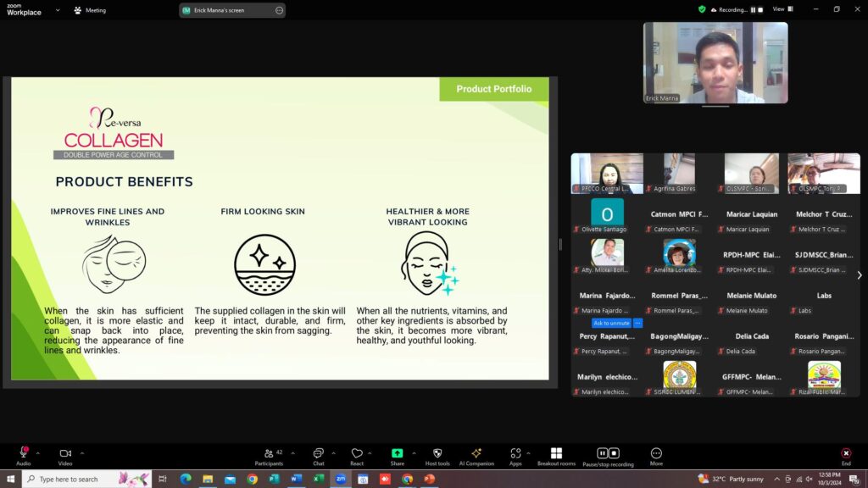Screen dimensions: 868x488
Task: Open the Mail app on the taskbar
Action: tap(230, 479)
